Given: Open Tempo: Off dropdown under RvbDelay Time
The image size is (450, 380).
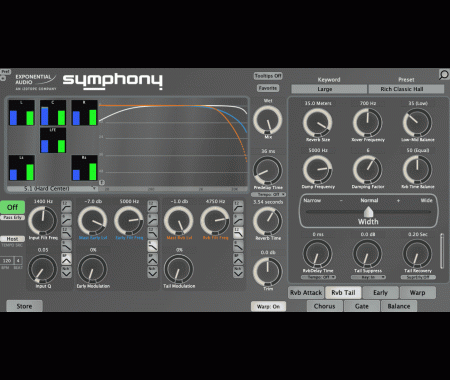Looking at the screenshot, I should tap(318, 277).
